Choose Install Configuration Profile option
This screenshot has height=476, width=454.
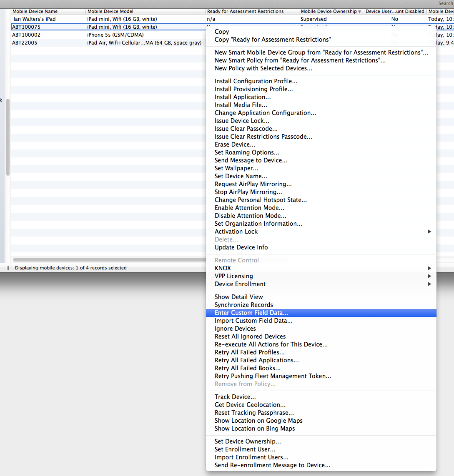tap(256, 81)
